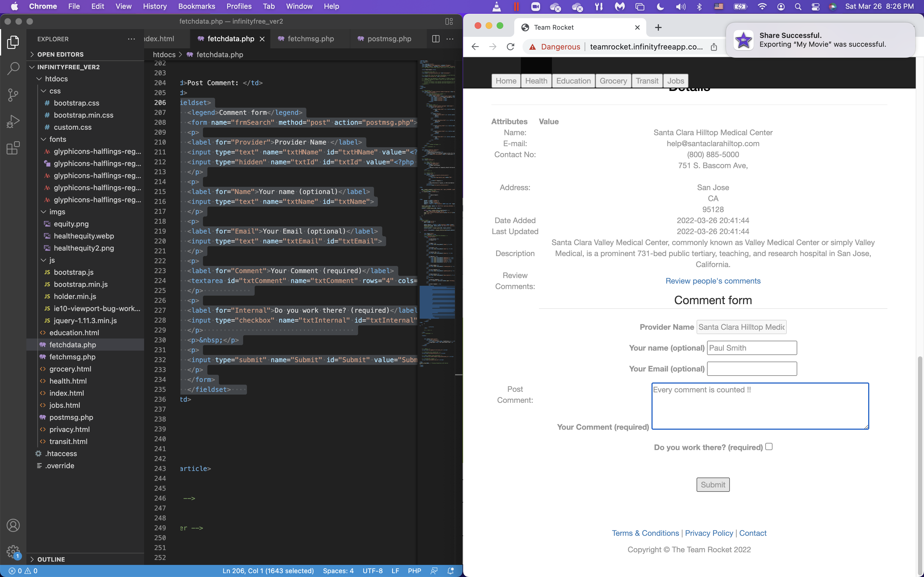Open the Manage gear icon
This screenshot has height=577, width=924.
13,551
